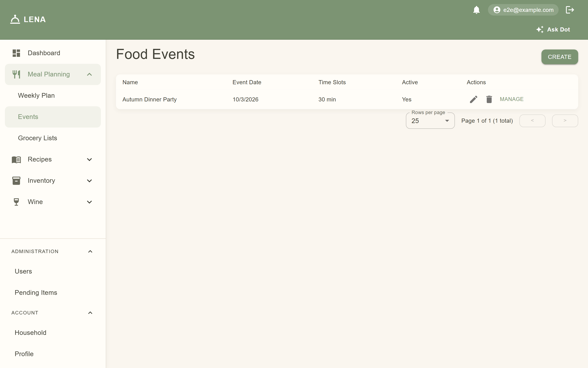This screenshot has width=588, height=368.
Task: Click MANAGE for Autumn Dinner Party
Action: pos(511,99)
